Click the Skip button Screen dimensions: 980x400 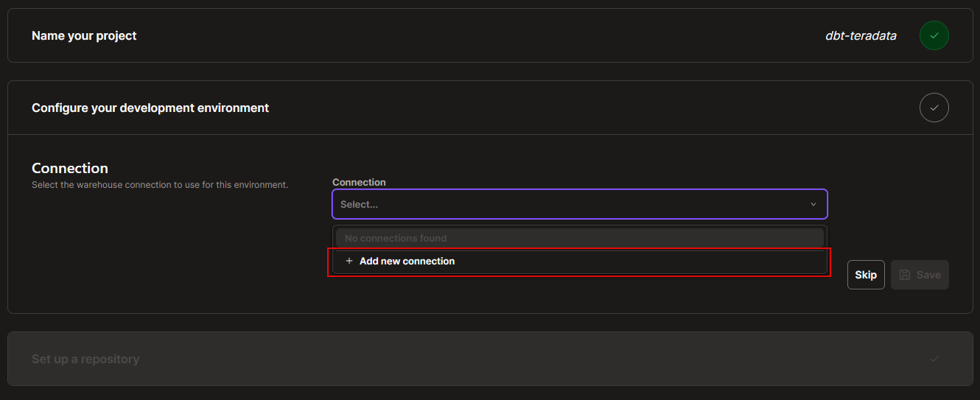[x=866, y=275]
